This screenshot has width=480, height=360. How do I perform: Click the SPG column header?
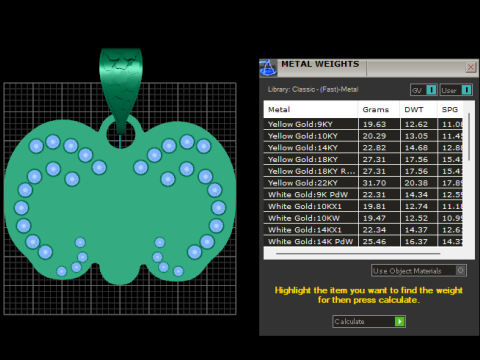point(450,109)
